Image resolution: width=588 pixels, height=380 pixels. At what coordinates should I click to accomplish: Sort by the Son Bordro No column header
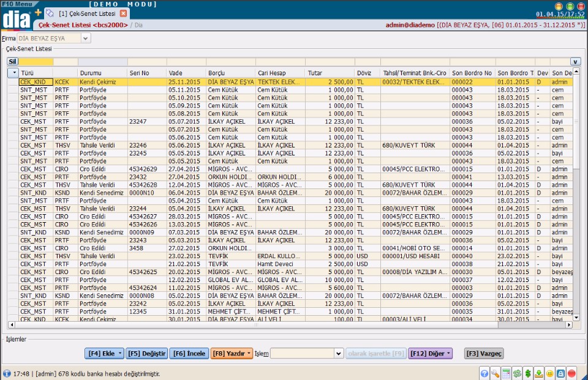tap(472, 73)
